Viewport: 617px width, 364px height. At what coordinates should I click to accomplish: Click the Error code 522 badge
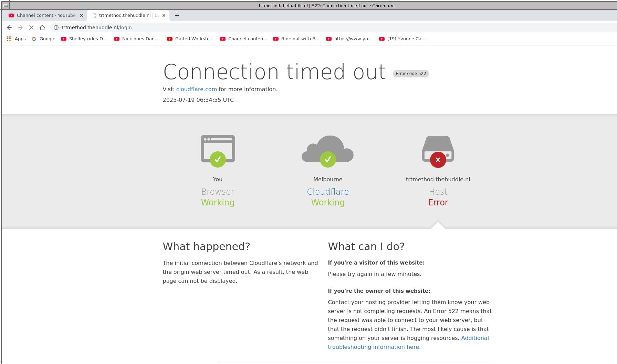411,74
